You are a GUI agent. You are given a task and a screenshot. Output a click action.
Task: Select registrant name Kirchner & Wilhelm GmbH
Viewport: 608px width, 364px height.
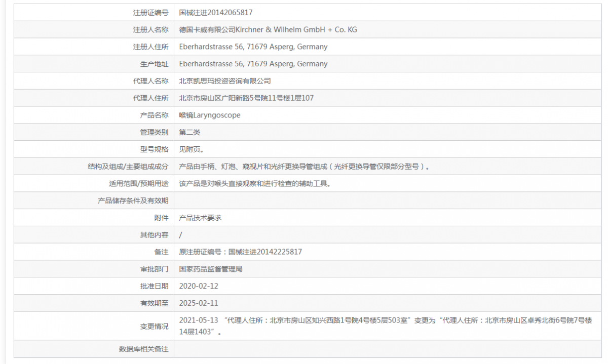pos(268,30)
